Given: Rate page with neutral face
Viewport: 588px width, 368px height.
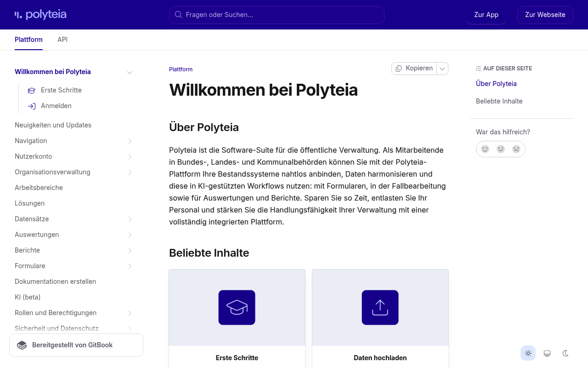Looking at the screenshot, I should point(501,149).
